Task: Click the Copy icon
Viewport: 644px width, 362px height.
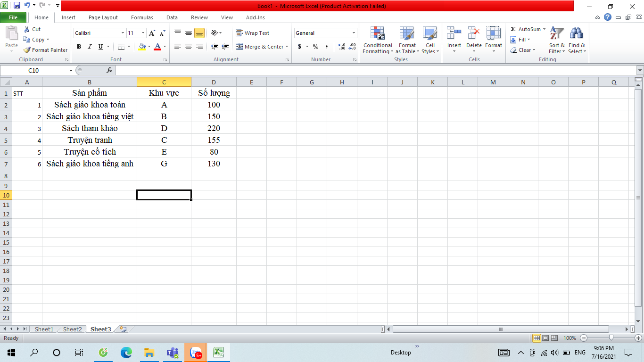Action: (x=27, y=40)
